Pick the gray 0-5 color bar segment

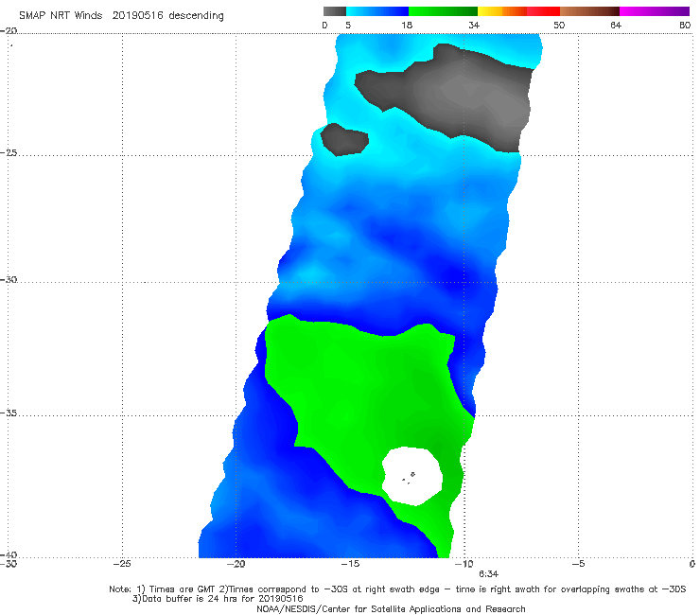[x=334, y=11]
